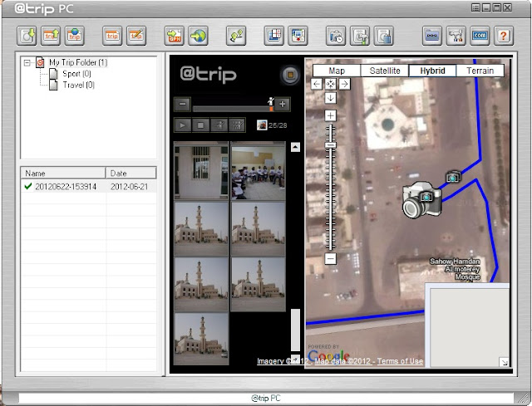
Task: Zoom out the map with the minus button
Action: tap(331, 259)
